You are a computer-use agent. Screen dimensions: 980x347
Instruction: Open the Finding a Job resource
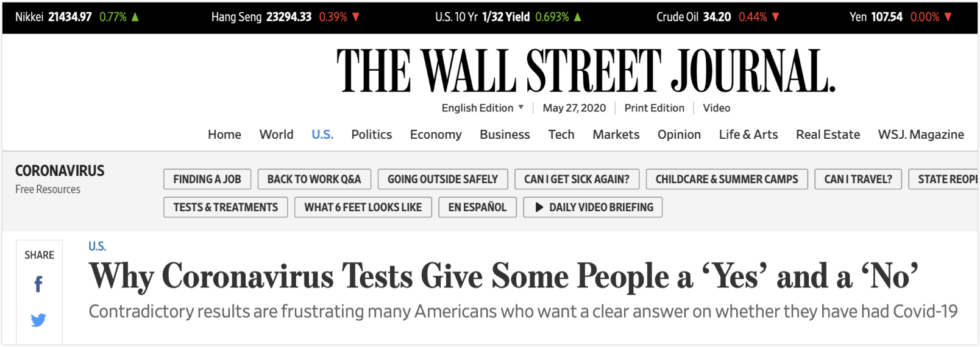207,179
